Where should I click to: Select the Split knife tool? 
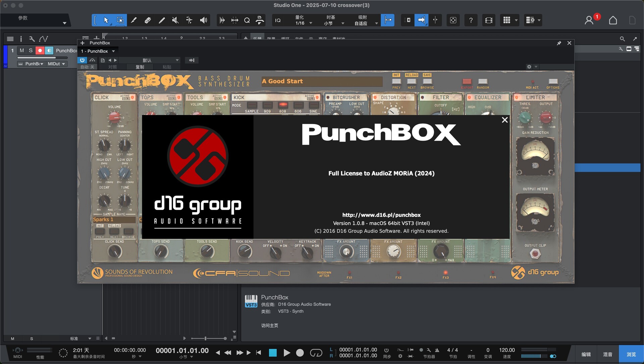click(x=134, y=20)
